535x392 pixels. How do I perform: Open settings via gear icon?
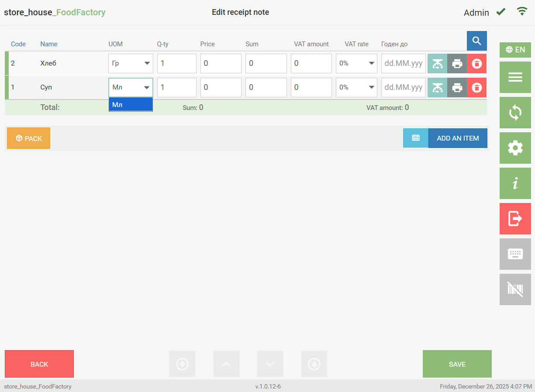click(x=515, y=148)
